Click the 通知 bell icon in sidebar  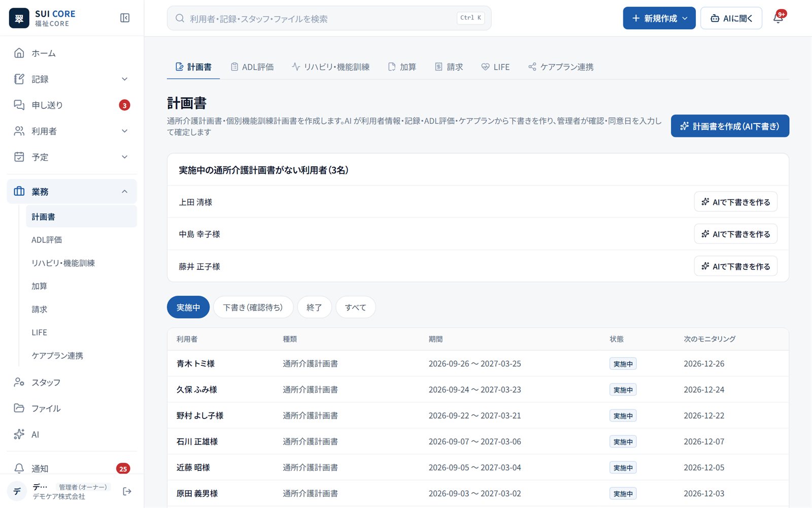tap(19, 468)
